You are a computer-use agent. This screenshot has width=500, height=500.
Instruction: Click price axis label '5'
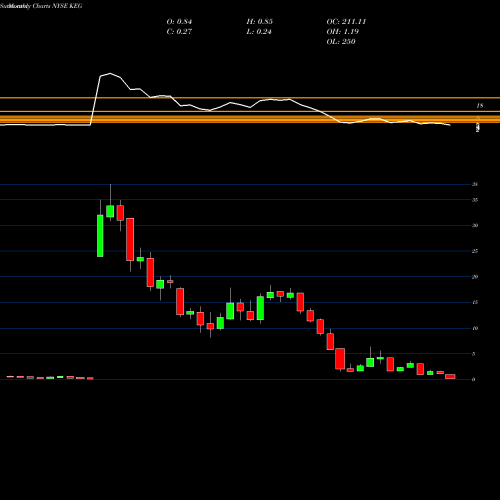473,354
